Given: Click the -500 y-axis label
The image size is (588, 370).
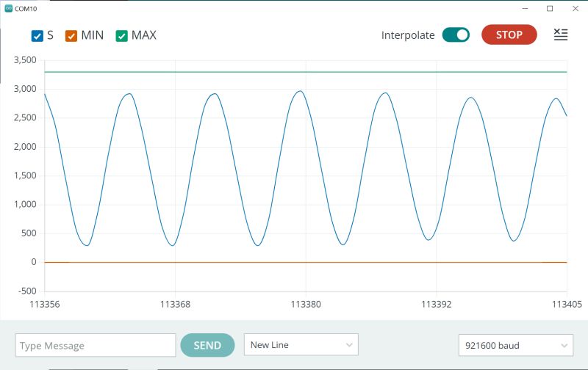Looking at the screenshot, I should (27, 291).
